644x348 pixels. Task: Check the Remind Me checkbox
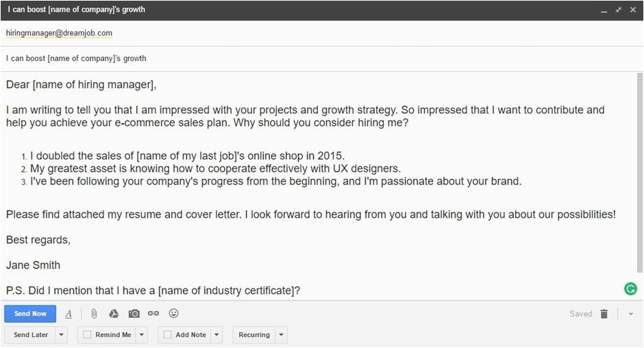(x=87, y=335)
